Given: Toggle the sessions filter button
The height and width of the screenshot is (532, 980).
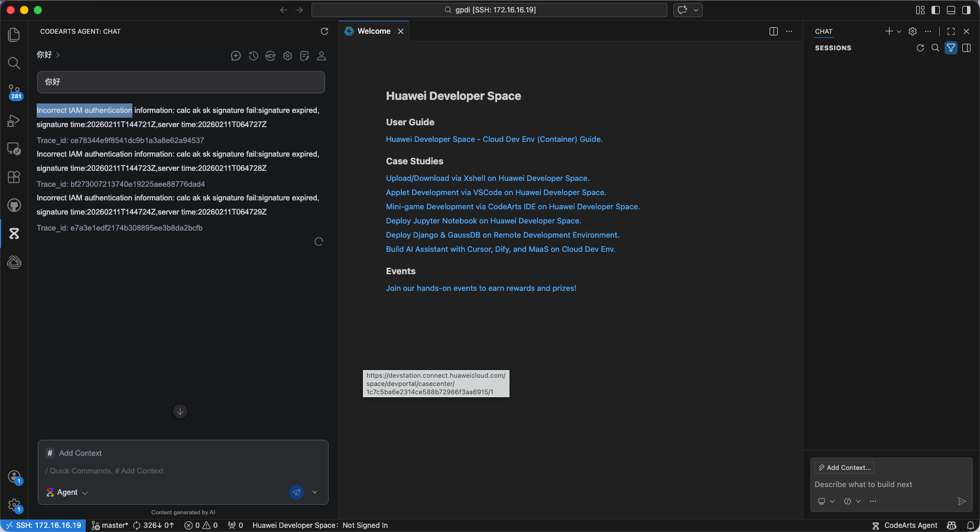Looking at the screenshot, I should click(x=950, y=48).
